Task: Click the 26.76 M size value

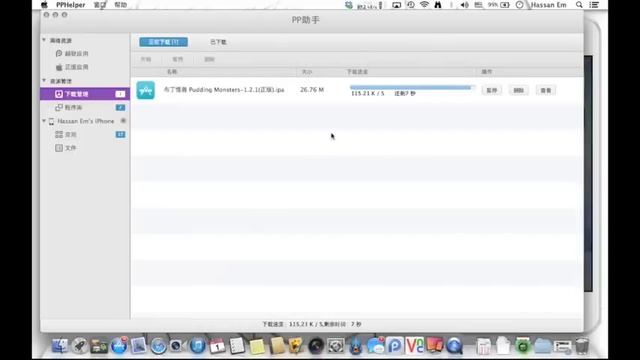Action: 312,90
